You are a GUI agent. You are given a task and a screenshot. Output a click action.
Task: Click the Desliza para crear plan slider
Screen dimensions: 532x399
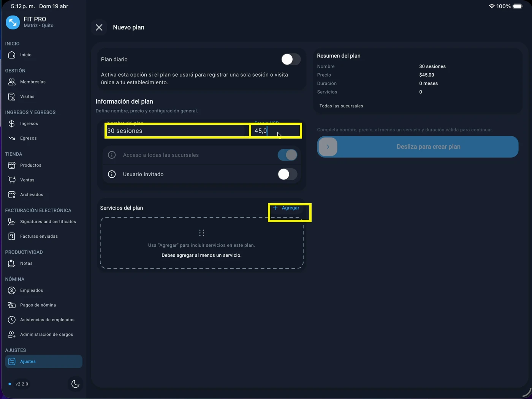328,147
